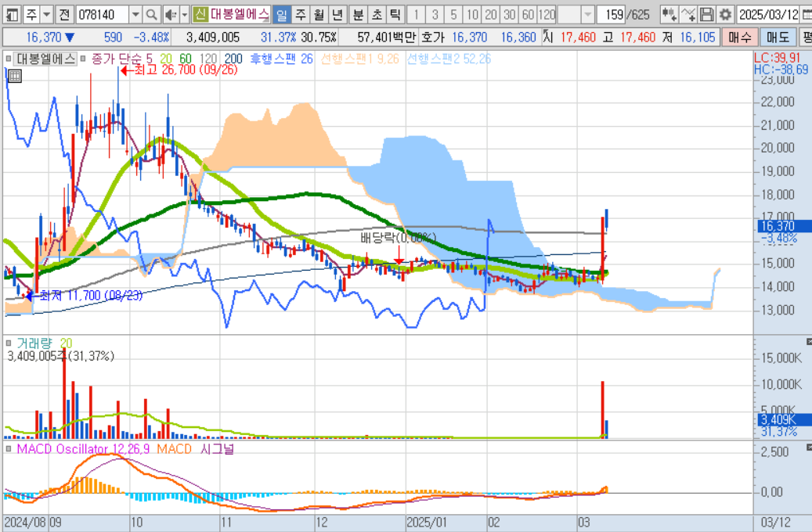This screenshot has height=532, width=812.
Task: Click the blue 매도 sell button
Action: (778, 38)
